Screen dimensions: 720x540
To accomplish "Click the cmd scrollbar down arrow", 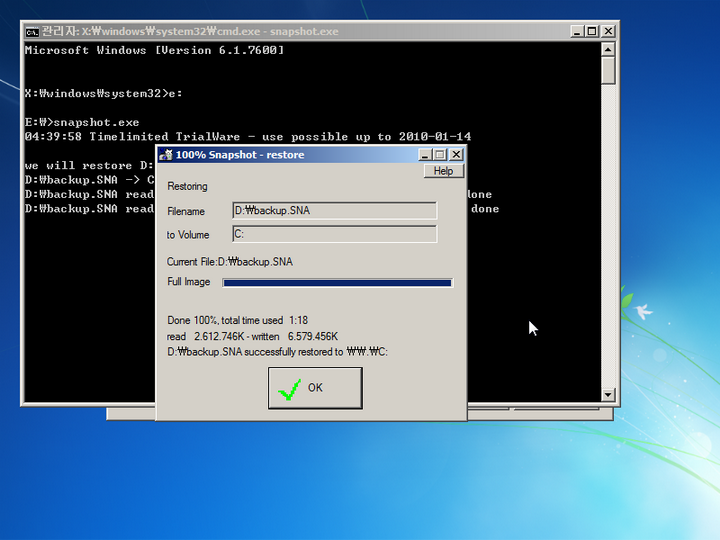I will [x=608, y=394].
